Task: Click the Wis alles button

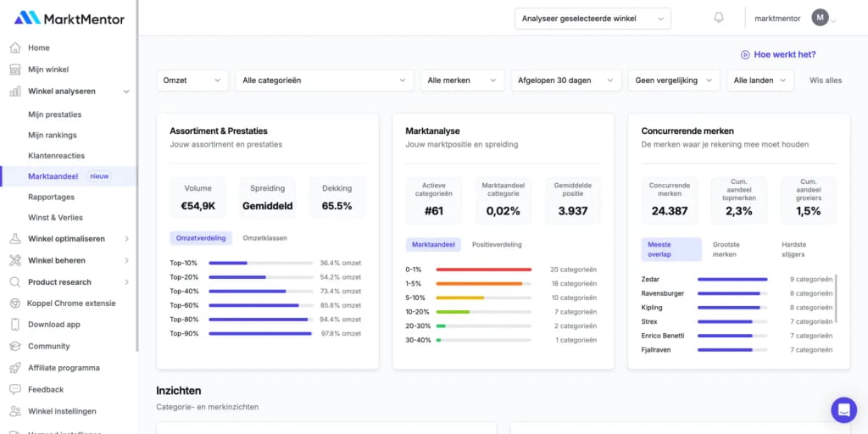Action: coord(825,81)
